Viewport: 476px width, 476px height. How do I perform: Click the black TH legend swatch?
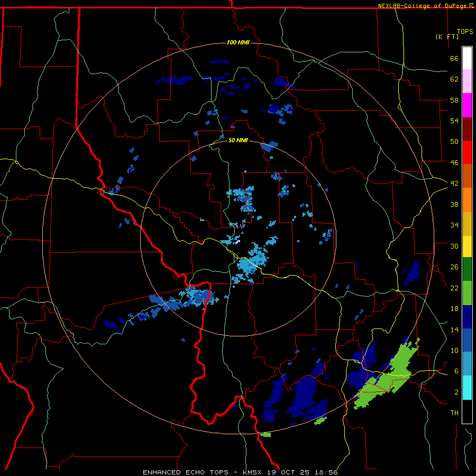tap(467, 411)
